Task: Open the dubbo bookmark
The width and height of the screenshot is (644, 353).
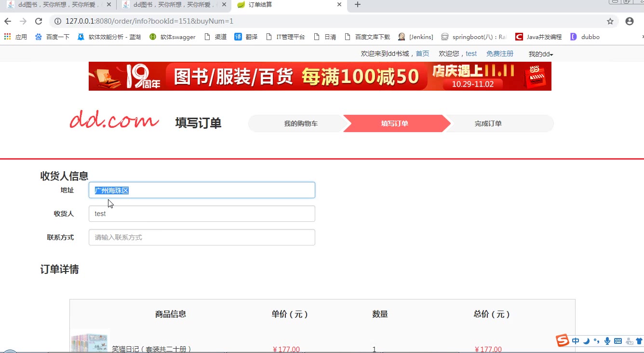Action: click(585, 37)
